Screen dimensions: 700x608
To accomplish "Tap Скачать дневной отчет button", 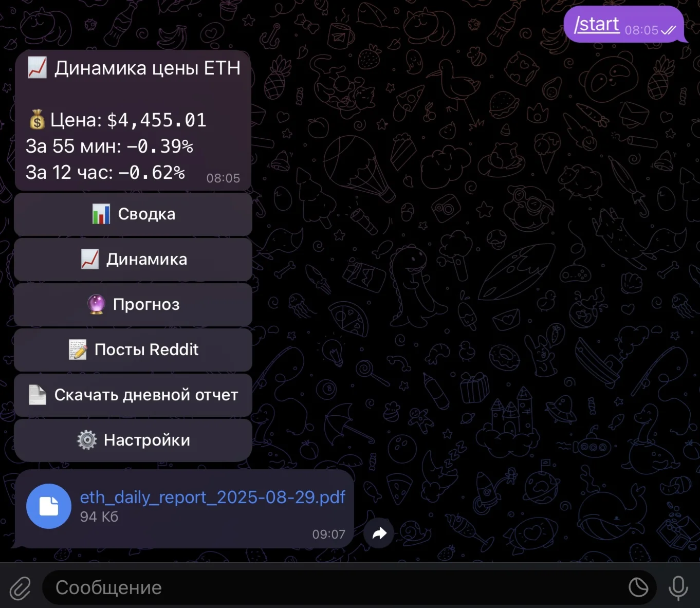I will coord(133,395).
